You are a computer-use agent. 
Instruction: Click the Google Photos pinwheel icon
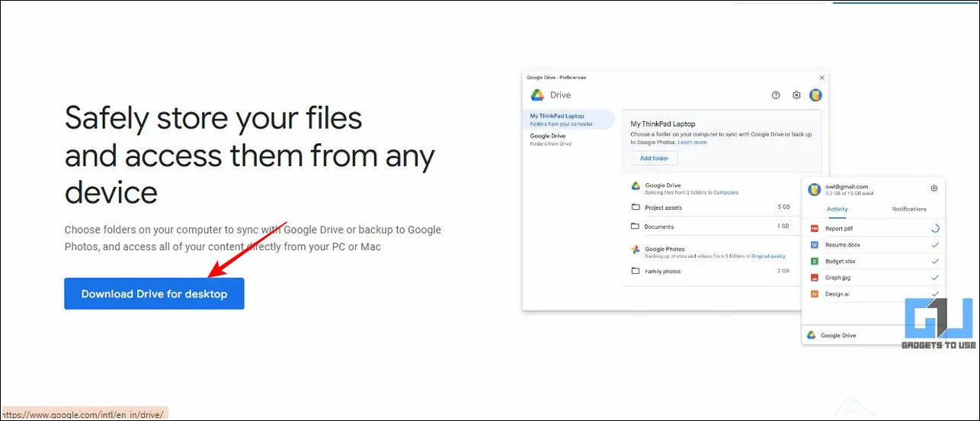[x=636, y=250]
